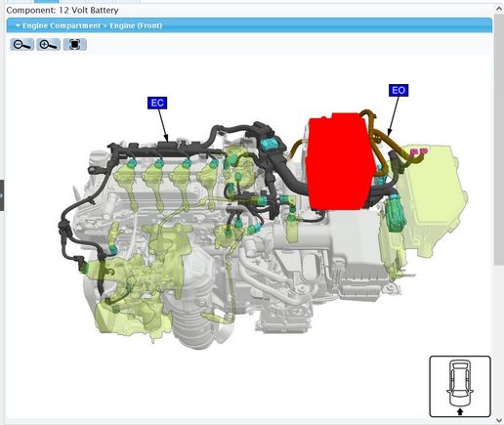504x425 pixels.
Task: Click the scroll down arrow at bottom
Action: point(499,420)
